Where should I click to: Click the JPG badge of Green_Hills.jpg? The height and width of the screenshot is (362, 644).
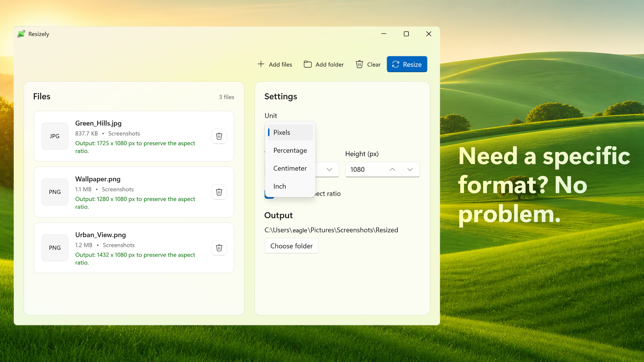click(55, 136)
